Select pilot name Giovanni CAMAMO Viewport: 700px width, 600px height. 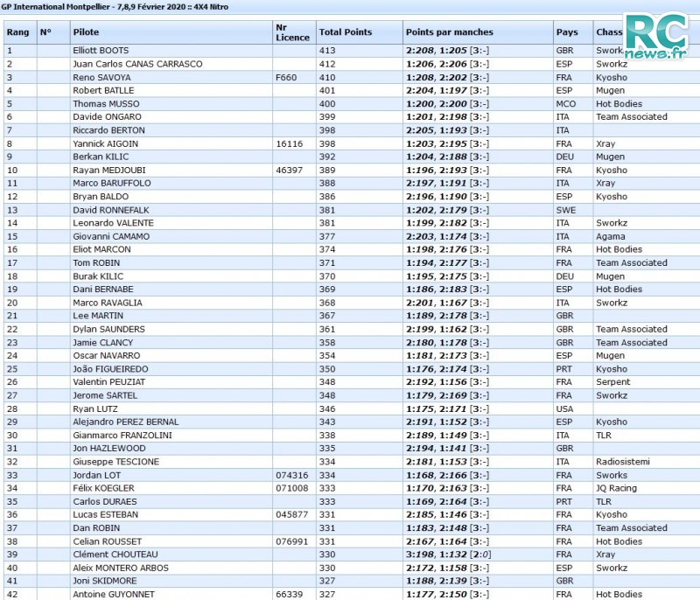[111, 236]
